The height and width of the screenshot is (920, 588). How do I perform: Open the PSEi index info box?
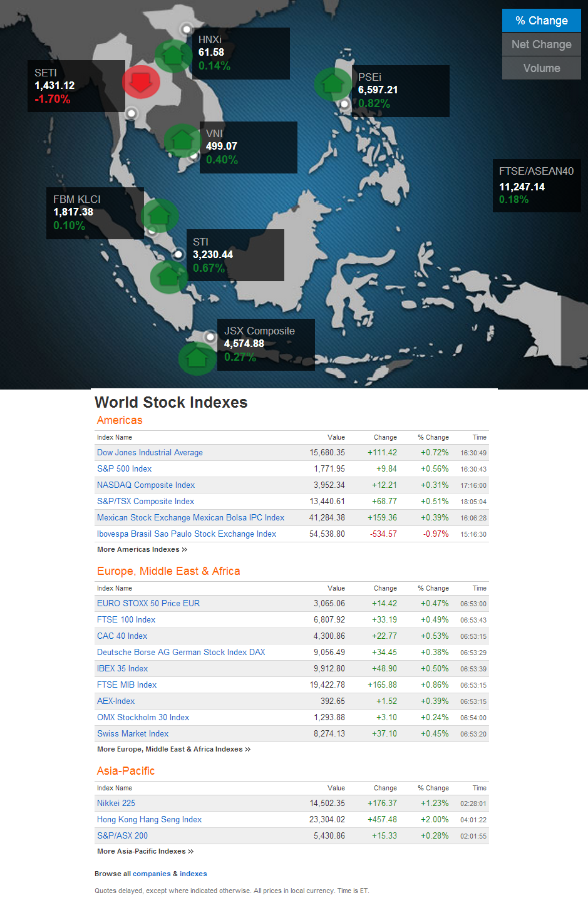(x=401, y=91)
